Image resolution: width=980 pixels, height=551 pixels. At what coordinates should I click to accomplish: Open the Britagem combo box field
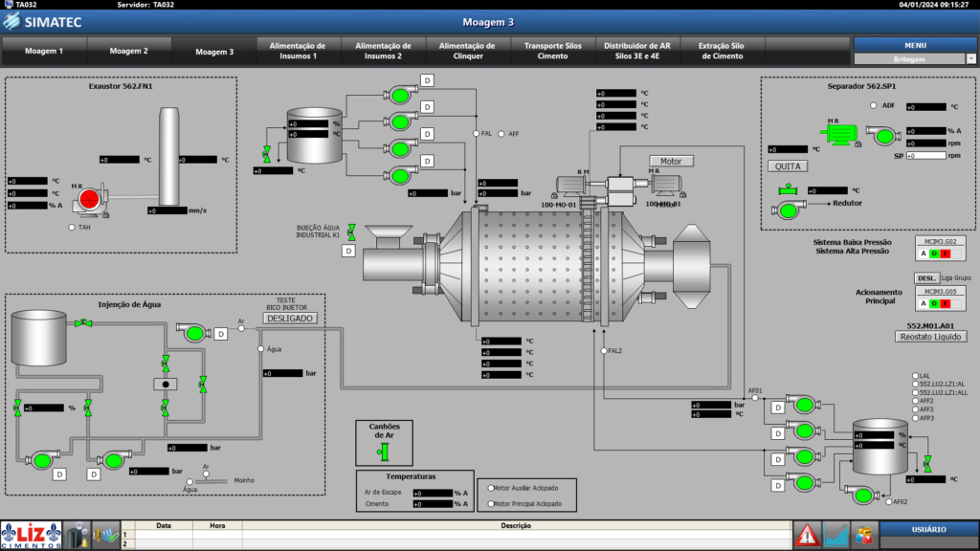pos(909,58)
